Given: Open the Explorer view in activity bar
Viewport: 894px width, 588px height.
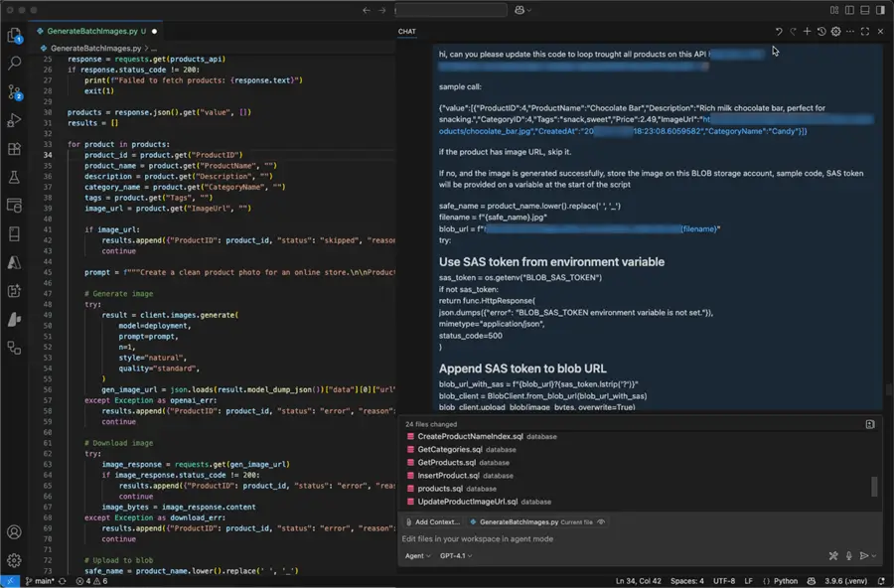Looking at the screenshot, I should click(14, 36).
